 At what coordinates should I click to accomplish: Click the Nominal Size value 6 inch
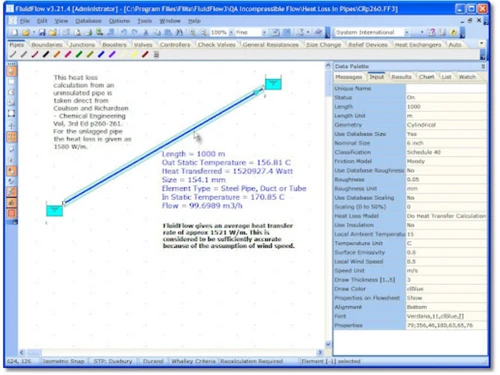446,143
